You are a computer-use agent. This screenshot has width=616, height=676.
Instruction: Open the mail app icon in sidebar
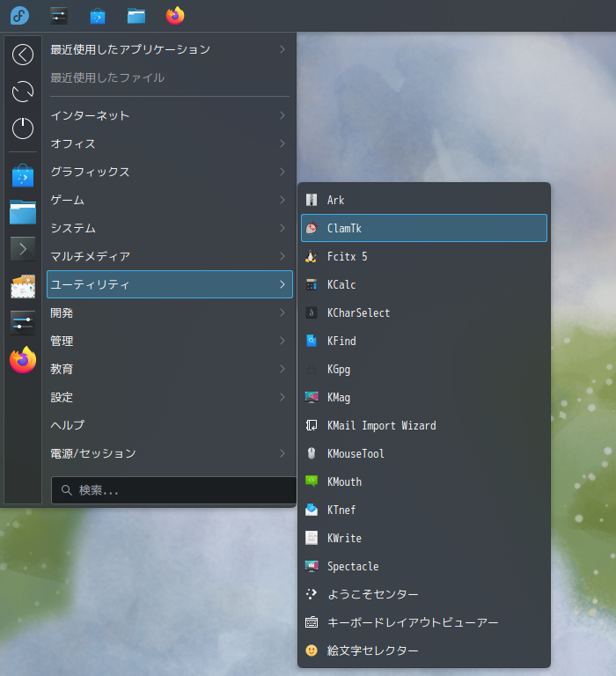23,286
